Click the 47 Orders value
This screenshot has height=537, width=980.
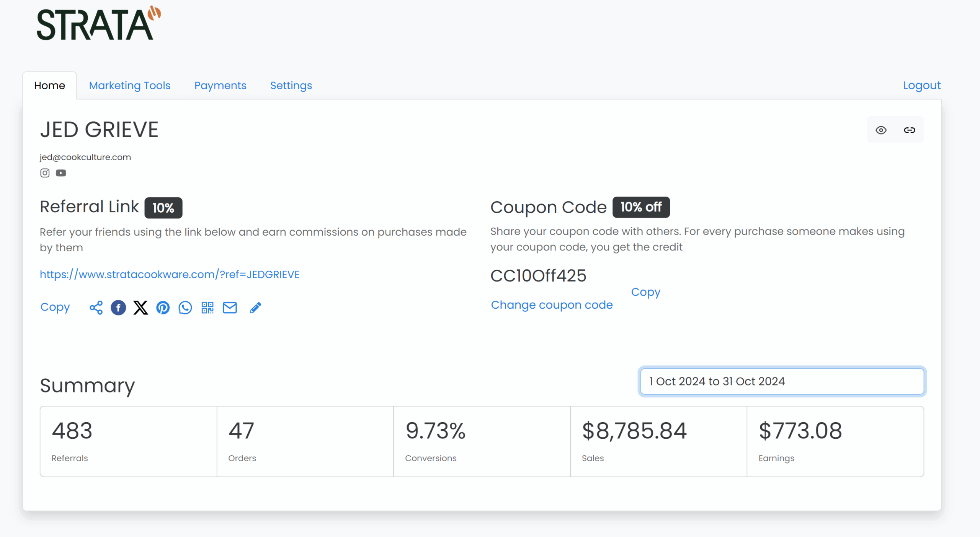241,431
